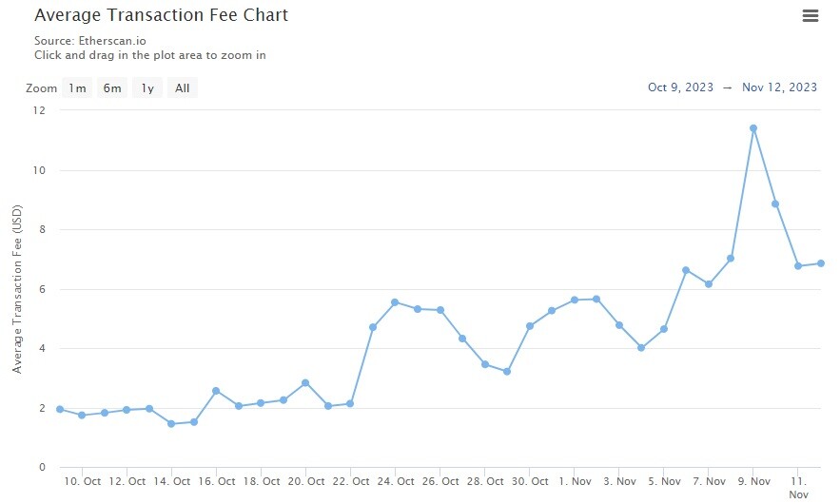Click the Nov 12, 2023 end date
The width and height of the screenshot is (840, 504).
pyautogui.click(x=779, y=87)
